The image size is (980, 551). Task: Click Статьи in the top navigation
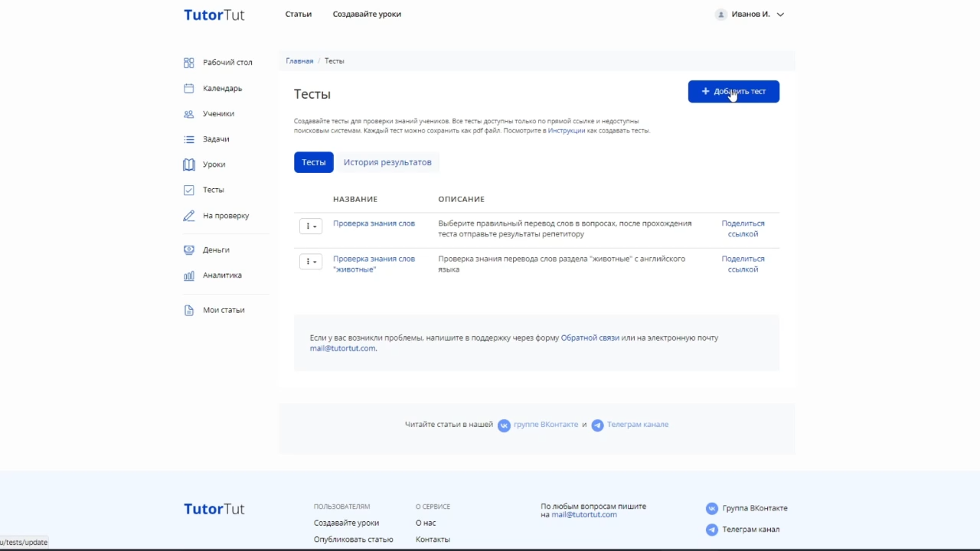click(298, 14)
